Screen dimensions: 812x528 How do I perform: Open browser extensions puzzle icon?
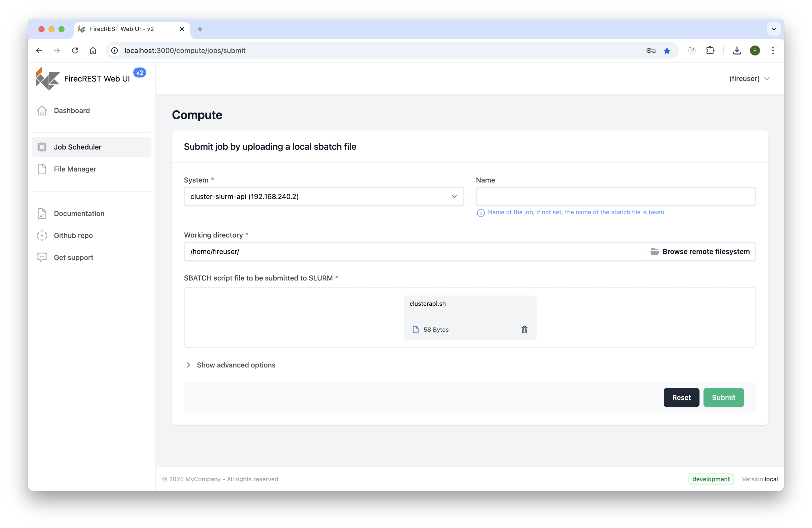click(x=710, y=50)
